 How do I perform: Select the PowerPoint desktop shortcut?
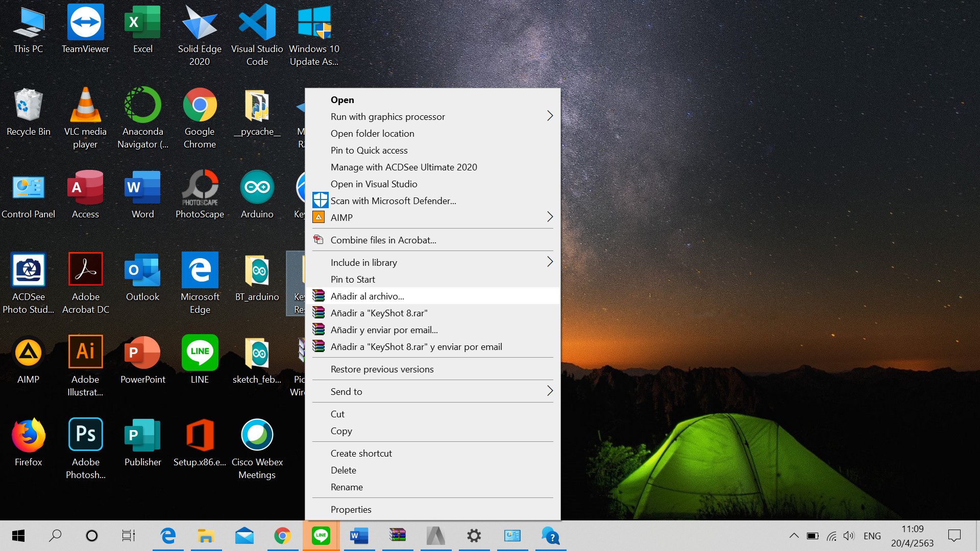click(142, 360)
